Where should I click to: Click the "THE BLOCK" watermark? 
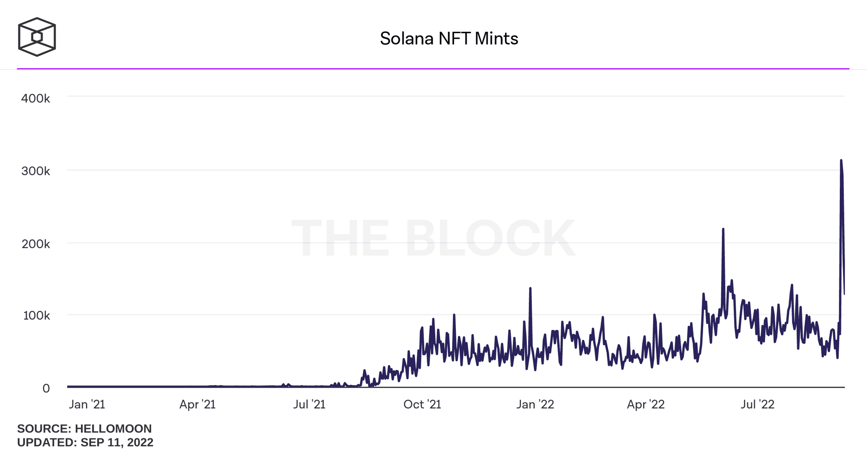(x=433, y=238)
